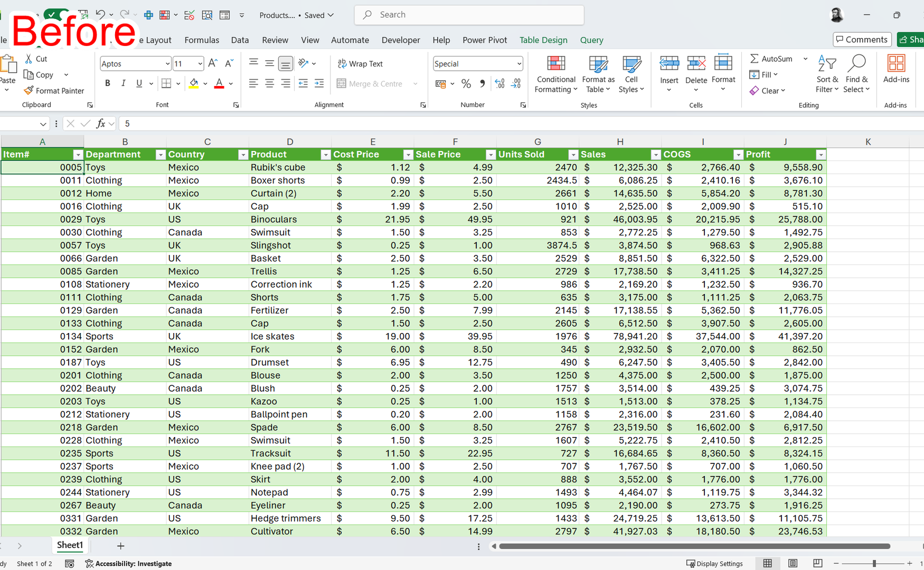Image resolution: width=924 pixels, height=570 pixels.
Task: Open the font name dropdown showing Aptos
Action: pos(167,64)
